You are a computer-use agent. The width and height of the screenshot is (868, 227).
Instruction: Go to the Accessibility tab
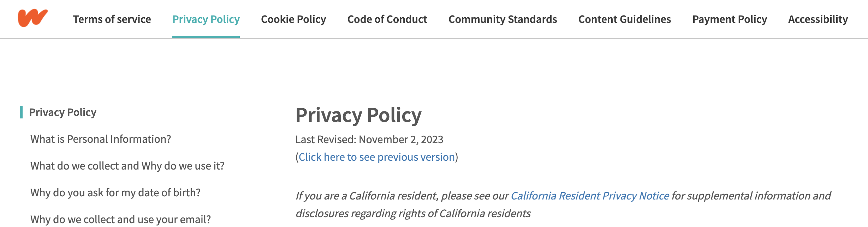818,19
